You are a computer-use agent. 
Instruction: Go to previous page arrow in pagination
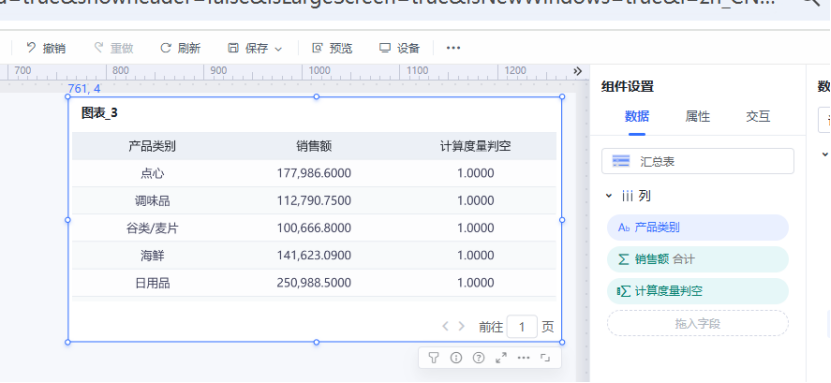445,327
